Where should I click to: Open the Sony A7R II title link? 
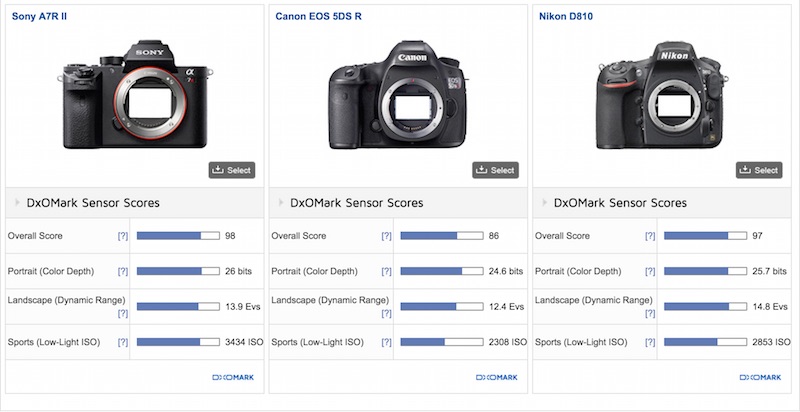point(39,16)
